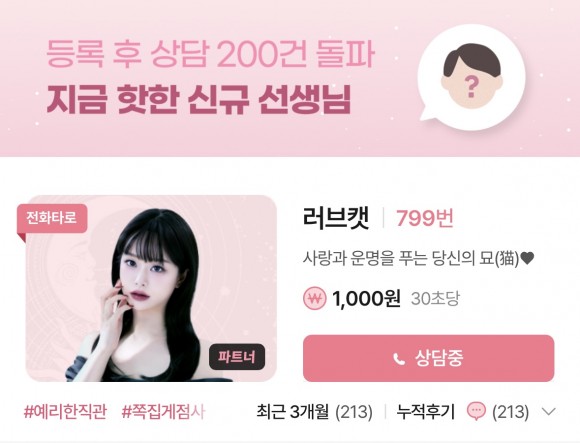Open the #쪽집게점사 hashtag
The width and height of the screenshot is (580, 443).
tap(163, 412)
